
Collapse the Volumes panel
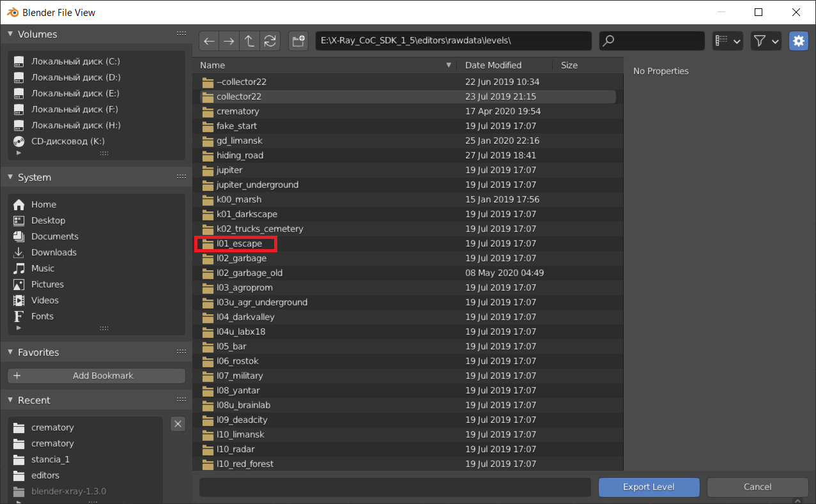(x=11, y=34)
